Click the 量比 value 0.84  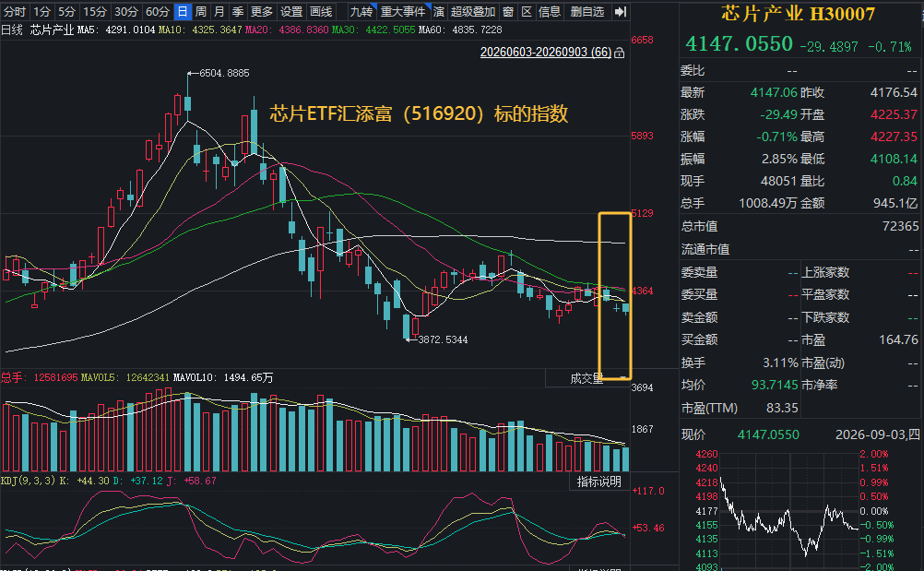tap(906, 181)
